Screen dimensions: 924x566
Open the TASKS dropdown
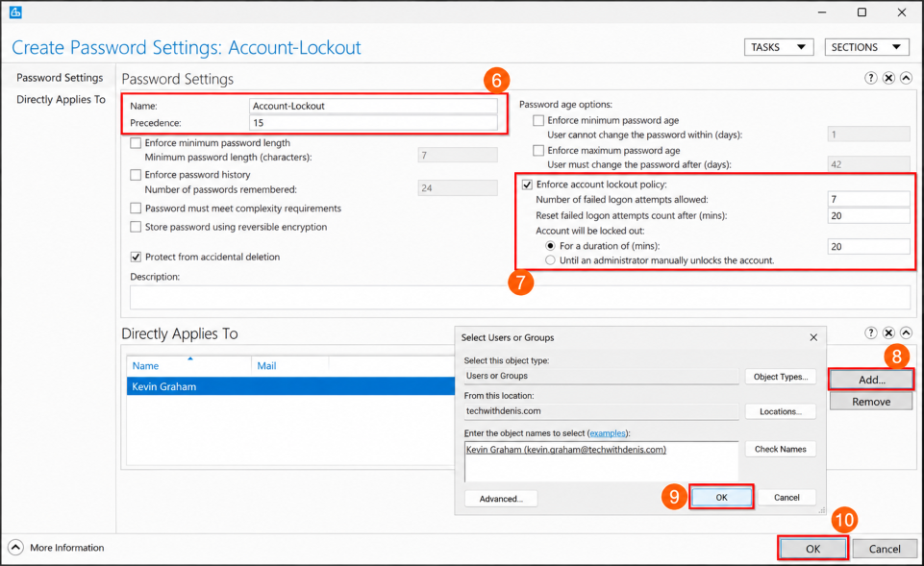click(x=779, y=47)
